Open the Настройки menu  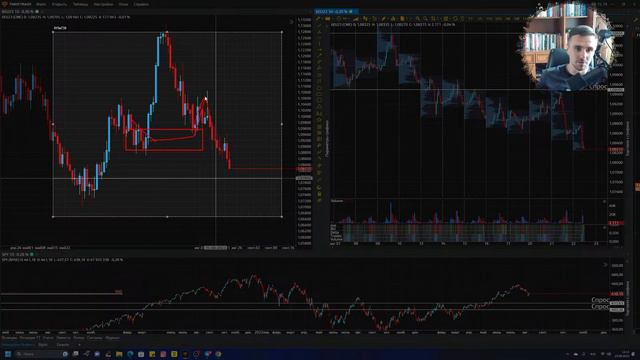[x=103, y=4]
